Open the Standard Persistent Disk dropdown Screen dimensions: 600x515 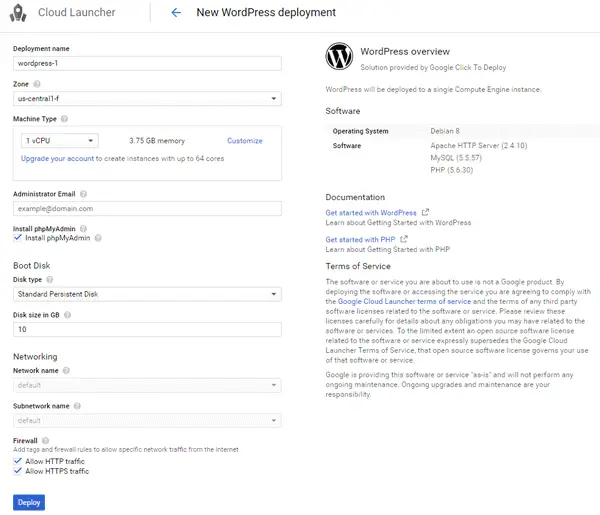pyautogui.click(x=147, y=294)
